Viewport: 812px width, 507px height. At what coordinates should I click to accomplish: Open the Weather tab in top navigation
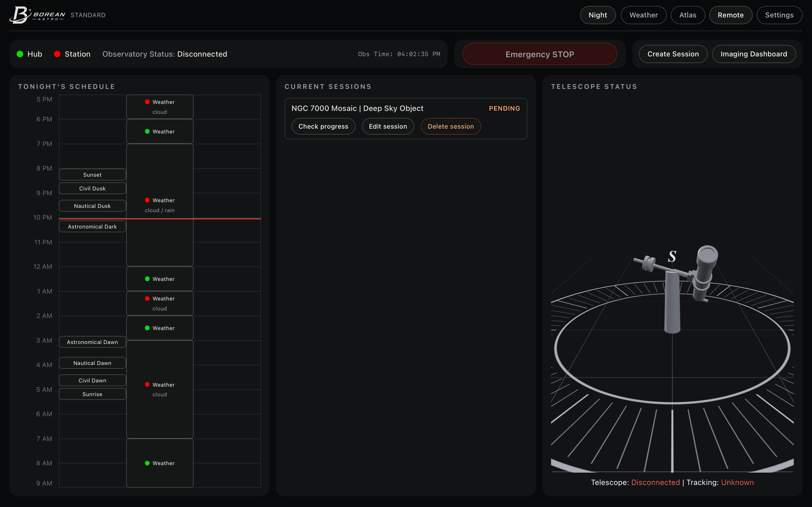pyautogui.click(x=643, y=15)
